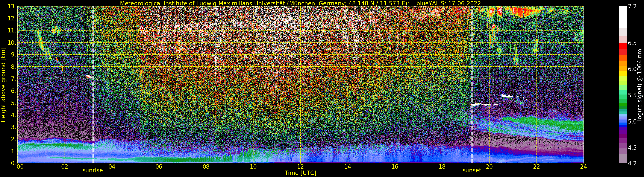Click the 2. tick on the height axis
Image resolution: width=644 pixels, height=177 pixels.
coord(13,139)
